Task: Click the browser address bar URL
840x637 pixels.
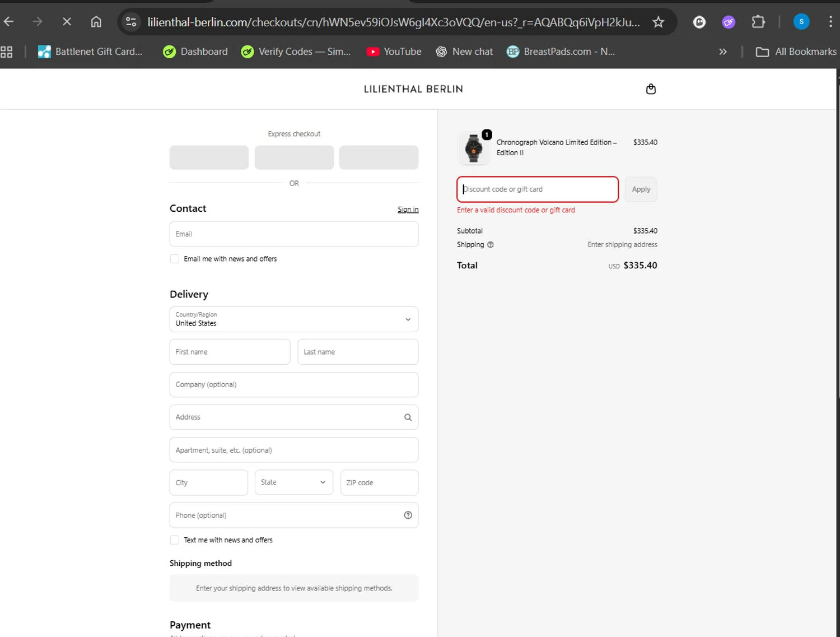Action: click(393, 22)
